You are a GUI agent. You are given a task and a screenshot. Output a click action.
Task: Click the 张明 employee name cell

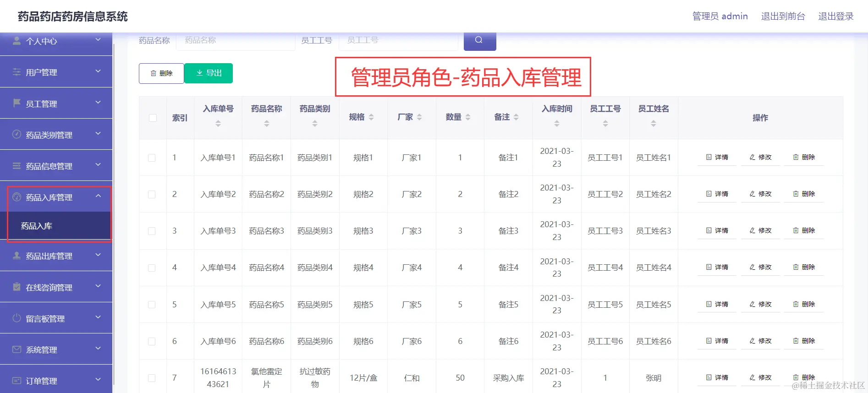click(x=654, y=378)
